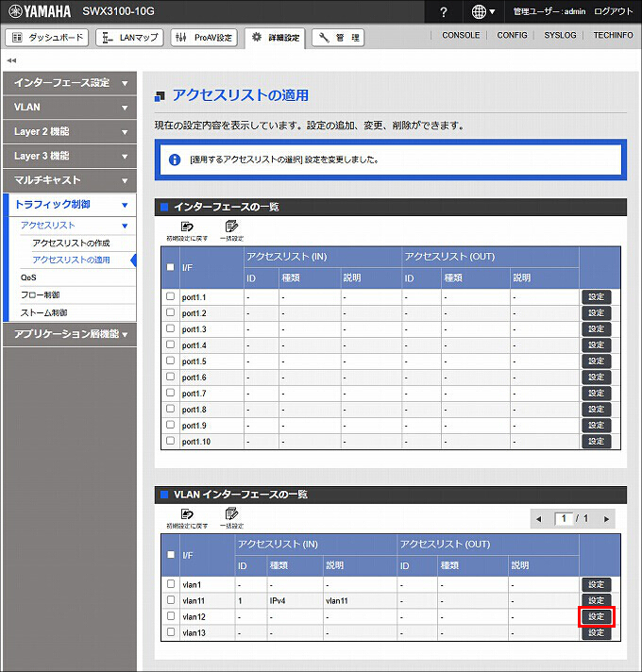Collapse the sidebar with double-arrow icon

11,59
